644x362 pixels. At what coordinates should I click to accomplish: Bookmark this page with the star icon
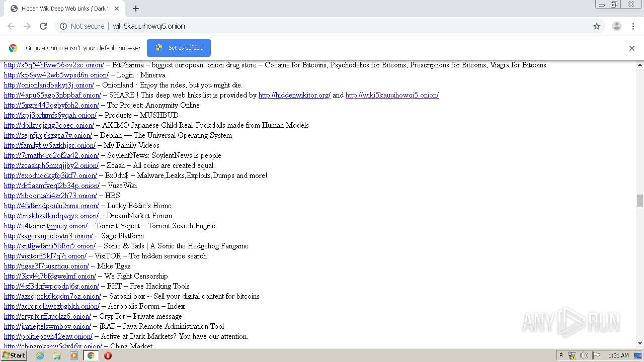pos(597,26)
